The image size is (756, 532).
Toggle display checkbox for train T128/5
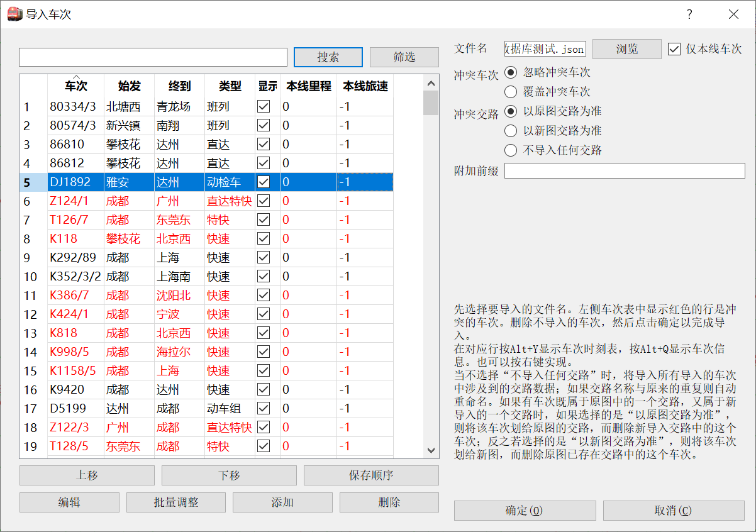click(x=264, y=446)
